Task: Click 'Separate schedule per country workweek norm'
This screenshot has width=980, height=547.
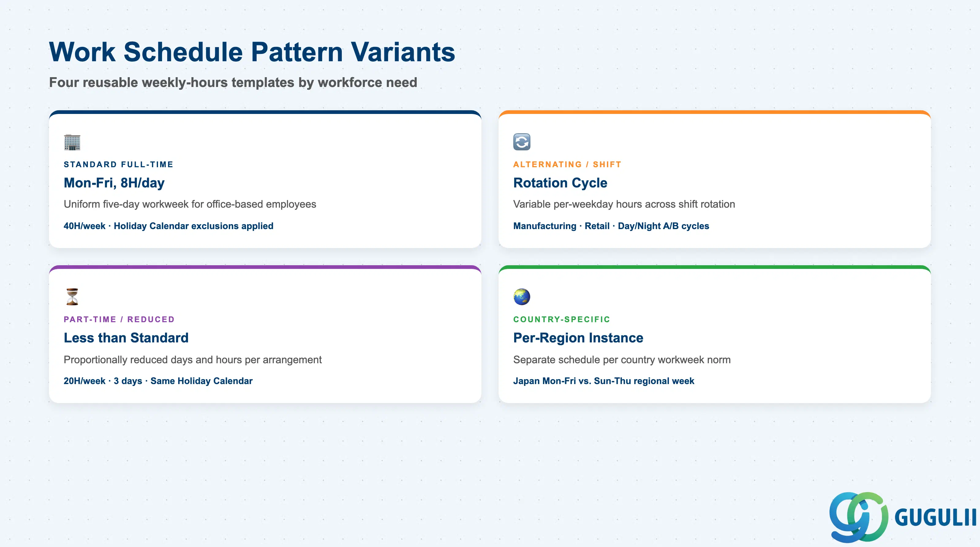Action: point(622,360)
